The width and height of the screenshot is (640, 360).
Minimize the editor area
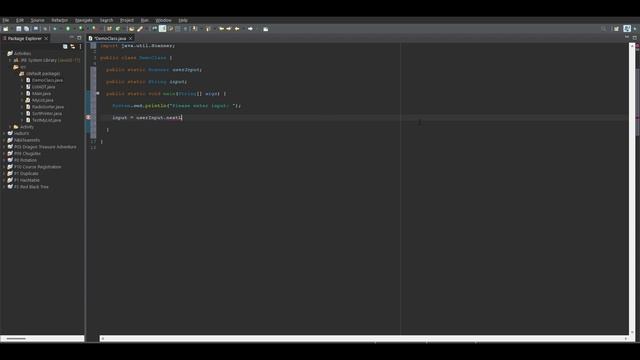pos(627,38)
